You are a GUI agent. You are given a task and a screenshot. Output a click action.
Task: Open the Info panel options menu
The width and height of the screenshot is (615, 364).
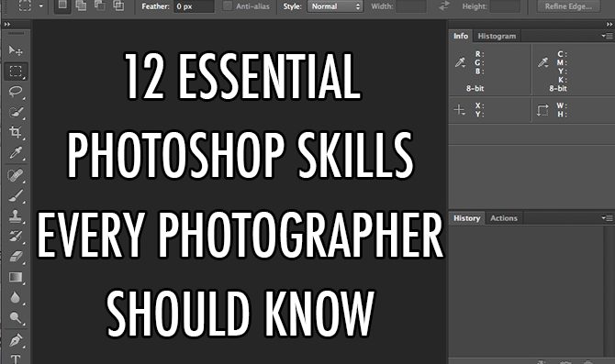tap(607, 36)
